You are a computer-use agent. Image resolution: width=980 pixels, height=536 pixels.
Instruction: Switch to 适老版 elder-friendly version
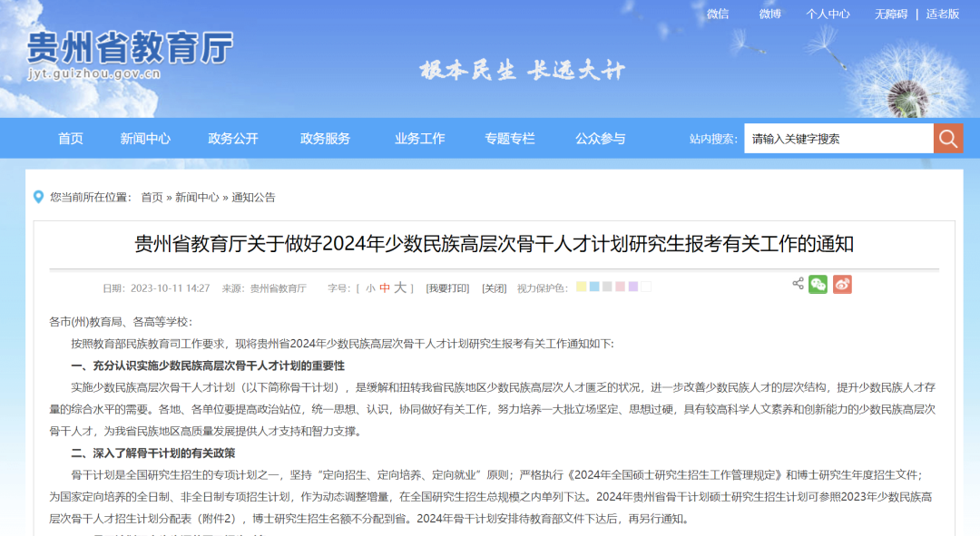point(942,14)
